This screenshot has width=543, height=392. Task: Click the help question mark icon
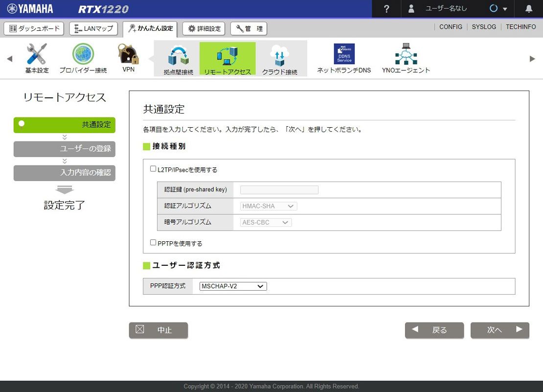[x=386, y=9]
